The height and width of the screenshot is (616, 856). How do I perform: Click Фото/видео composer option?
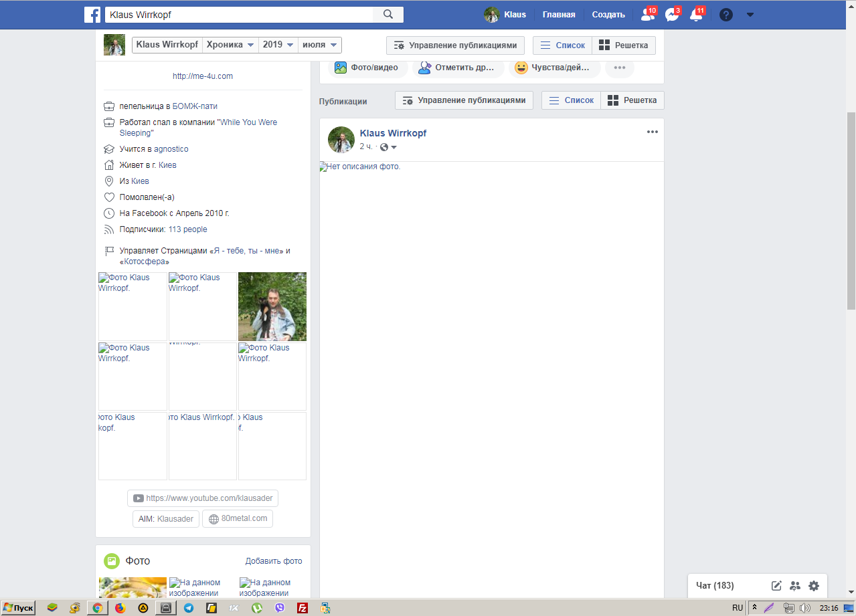point(367,68)
